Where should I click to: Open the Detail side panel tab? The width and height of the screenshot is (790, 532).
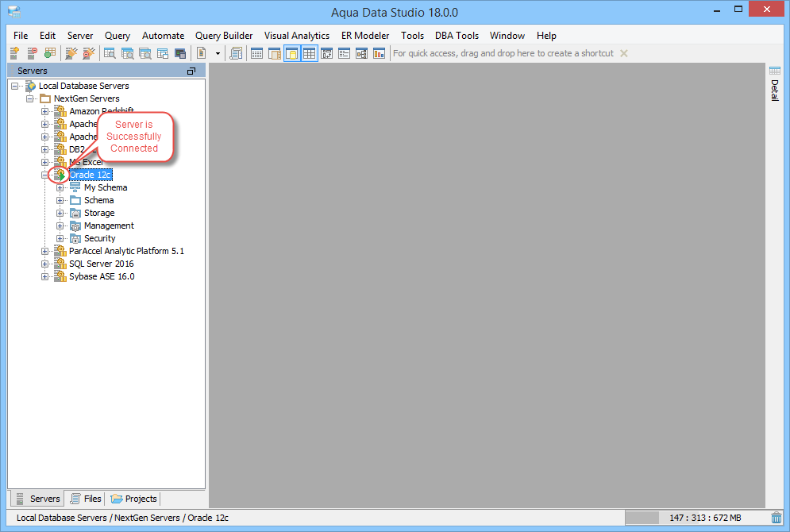[x=774, y=91]
